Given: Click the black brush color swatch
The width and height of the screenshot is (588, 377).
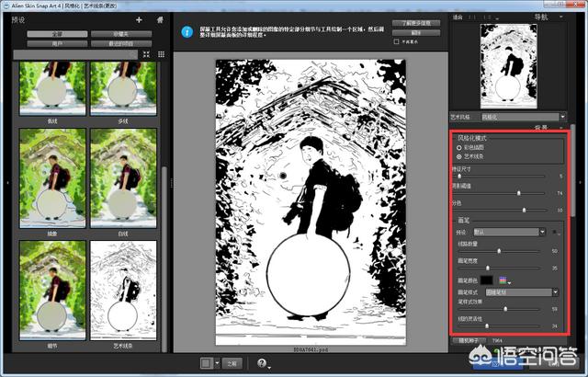Looking at the screenshot, I should click(485, 280).
